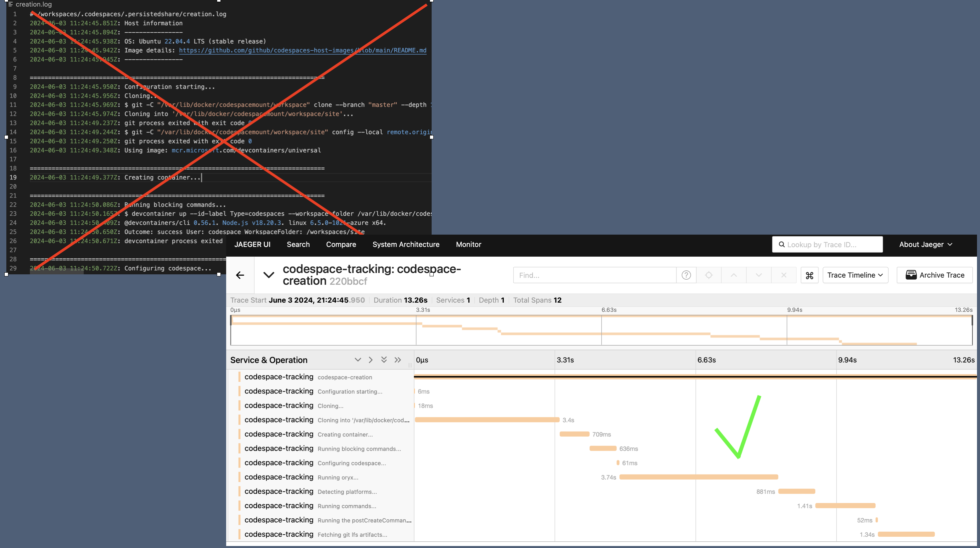
Task: Clear the search using the X icon
Action: coord(783,275)
